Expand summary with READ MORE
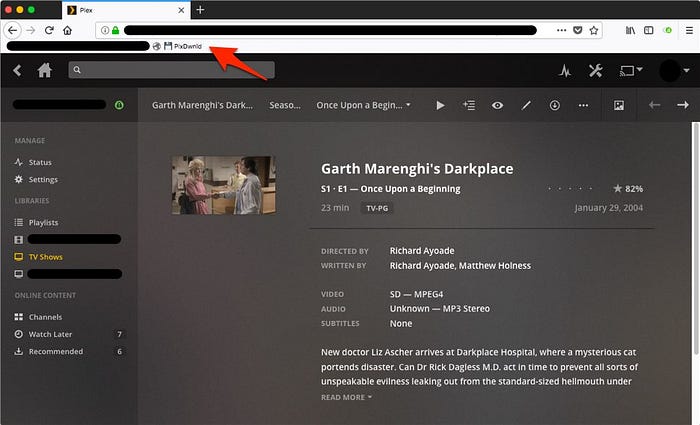 pos(346,397)
